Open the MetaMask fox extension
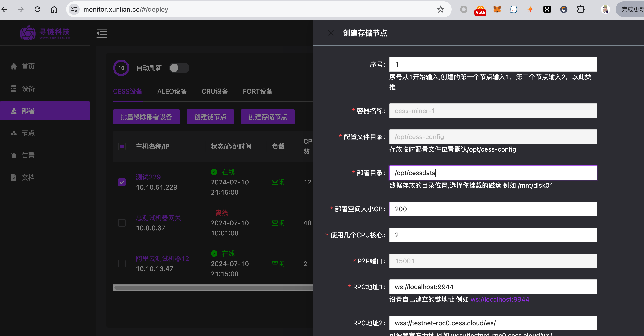 pyautogui.click(x=497, y=10)
